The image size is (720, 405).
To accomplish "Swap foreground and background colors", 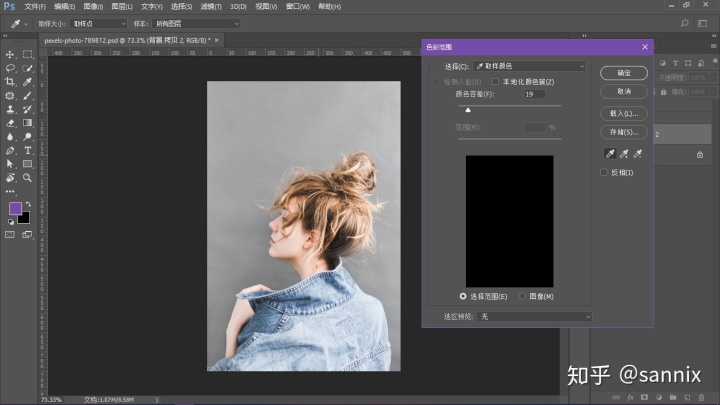I will point(28,204).
